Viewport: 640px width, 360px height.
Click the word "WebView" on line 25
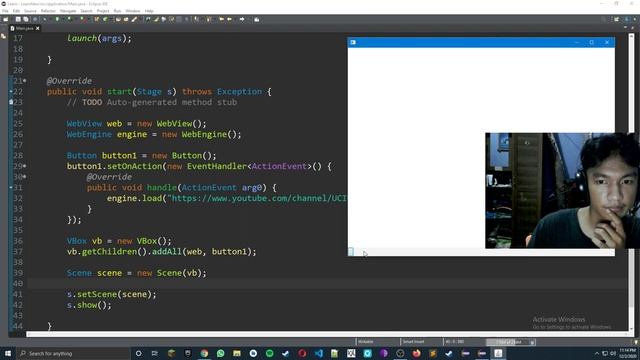[x=84, y=124]
